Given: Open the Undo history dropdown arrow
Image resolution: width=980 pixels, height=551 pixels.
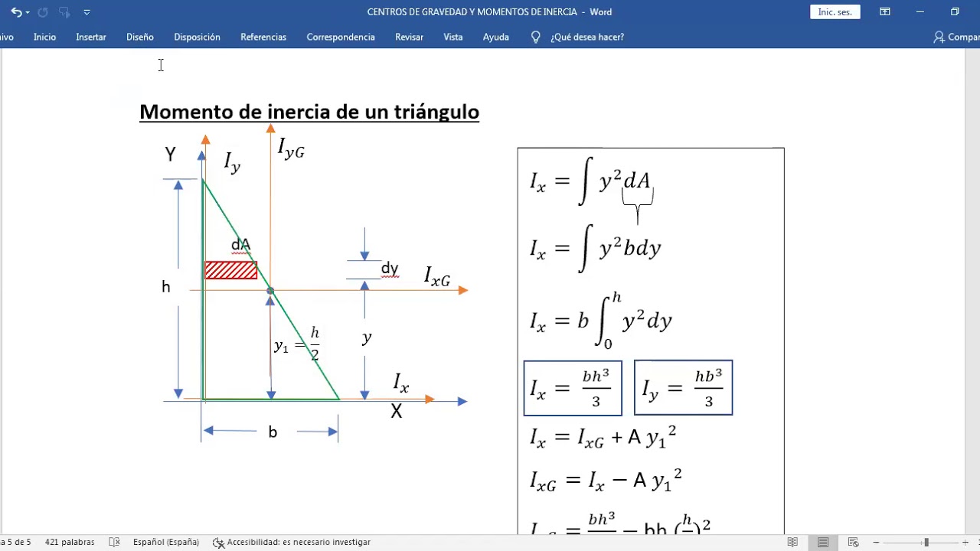Looking at the screenshot, I should tap(28, 12).
